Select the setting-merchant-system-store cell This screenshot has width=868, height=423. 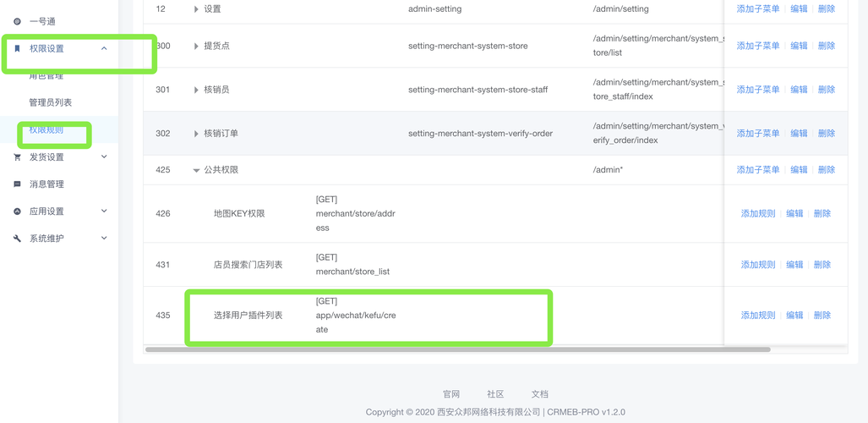tap(467, 46)
